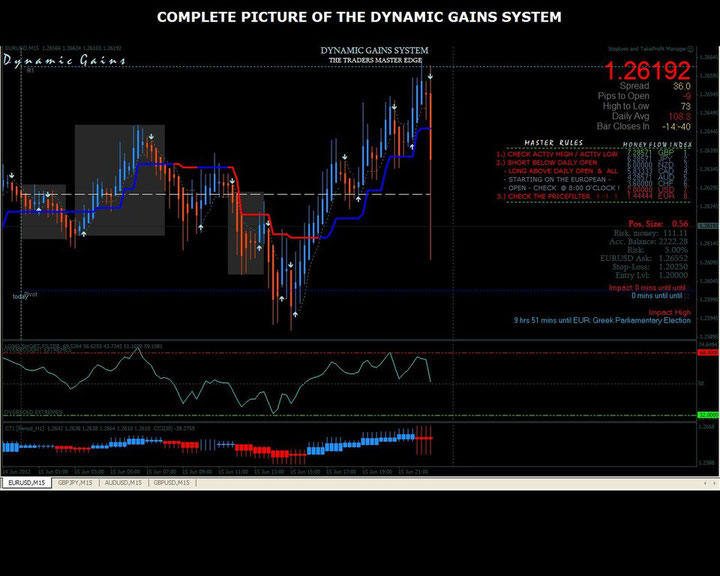Click the EURUSD,M15 OHLC header text
The width and height of the screenshot is (720, 576).
pyautogui.click(x=63, y=48)
